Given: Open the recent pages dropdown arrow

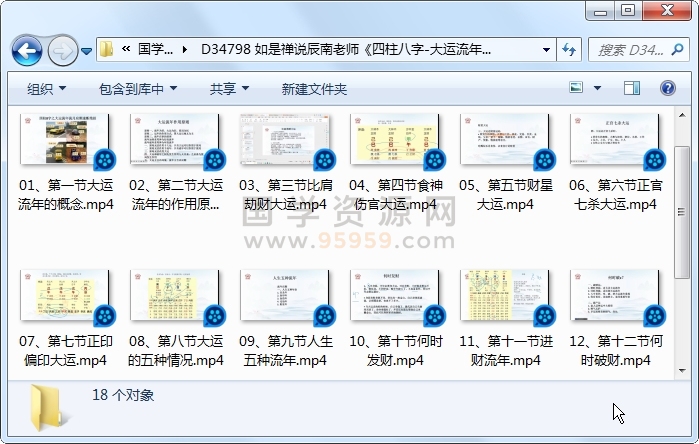Looking at the screenshot, I should coord(86,51).
